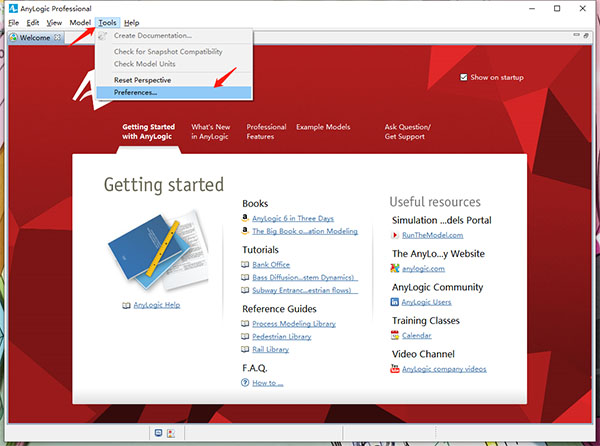
Task: Click the first status bar icon at bottom
Action: point(157,433)
